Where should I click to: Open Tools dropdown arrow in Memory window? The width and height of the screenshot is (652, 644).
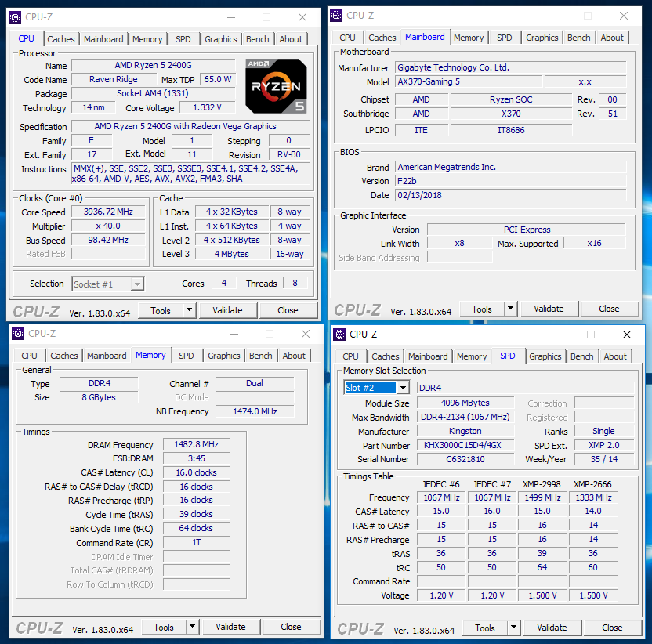(192, 627)
